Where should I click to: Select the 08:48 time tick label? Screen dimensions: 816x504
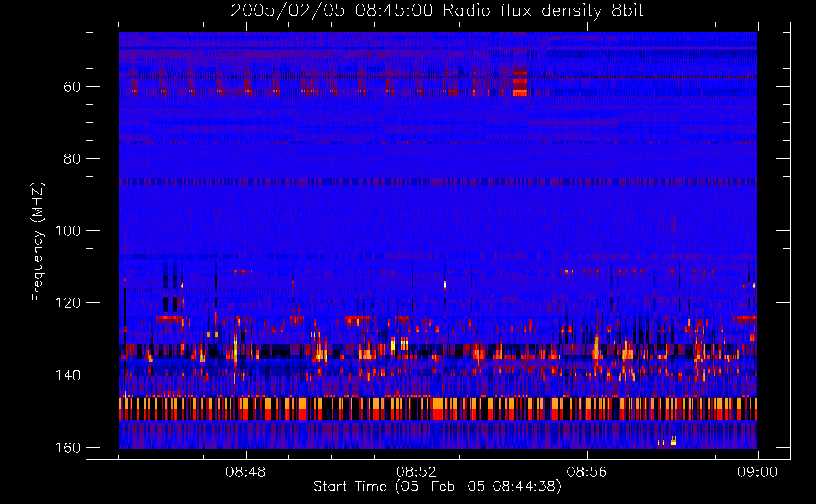[x=246, y=472]
